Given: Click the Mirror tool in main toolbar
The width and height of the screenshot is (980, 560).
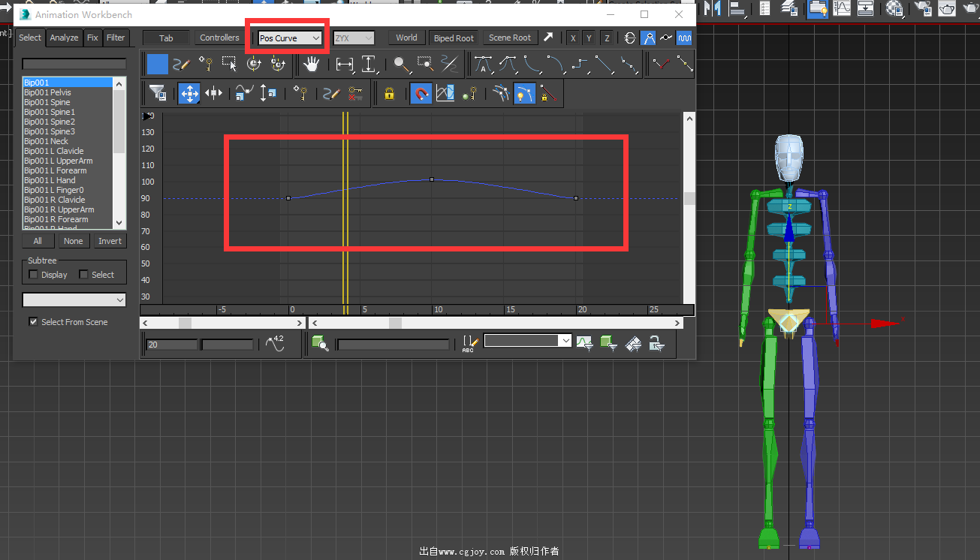Looking at the screenshot, I should [x=712, y=8].
